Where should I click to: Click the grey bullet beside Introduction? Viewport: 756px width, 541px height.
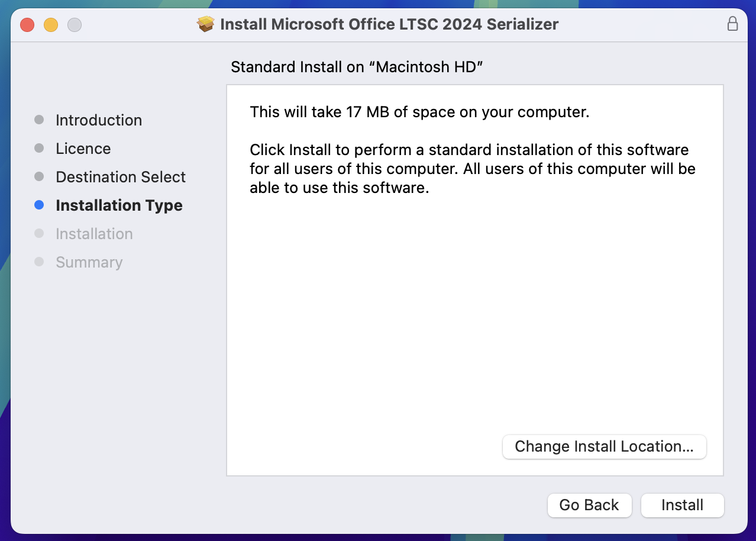coord(39,120)
